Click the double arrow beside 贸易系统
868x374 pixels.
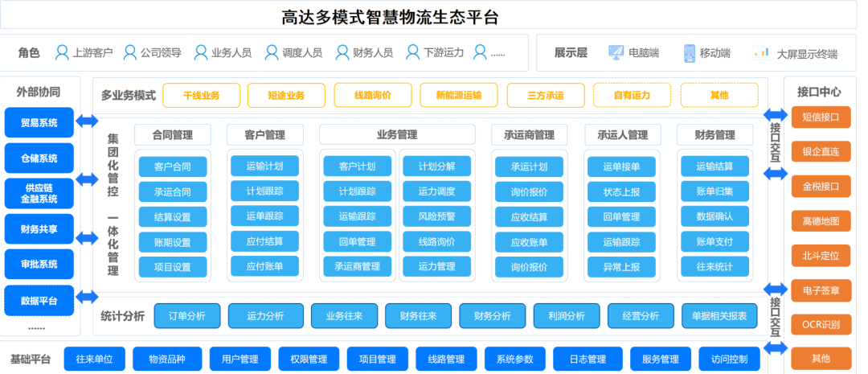click(87, 121)
